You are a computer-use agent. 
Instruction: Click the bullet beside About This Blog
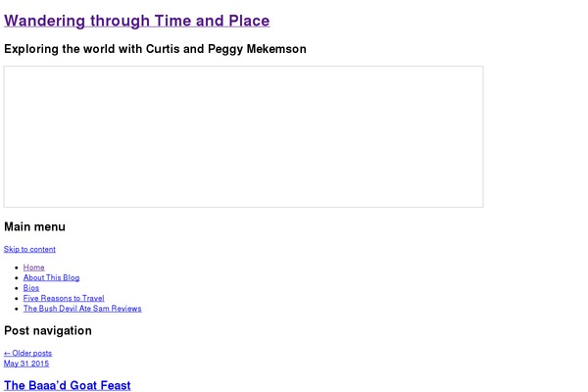(x=16, y=278)
